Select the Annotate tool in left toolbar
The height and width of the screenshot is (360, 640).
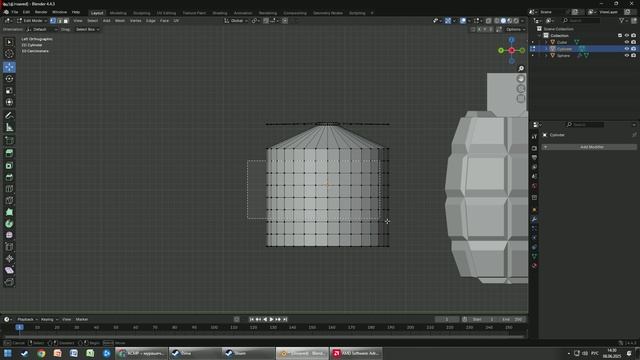click(9, 116)
